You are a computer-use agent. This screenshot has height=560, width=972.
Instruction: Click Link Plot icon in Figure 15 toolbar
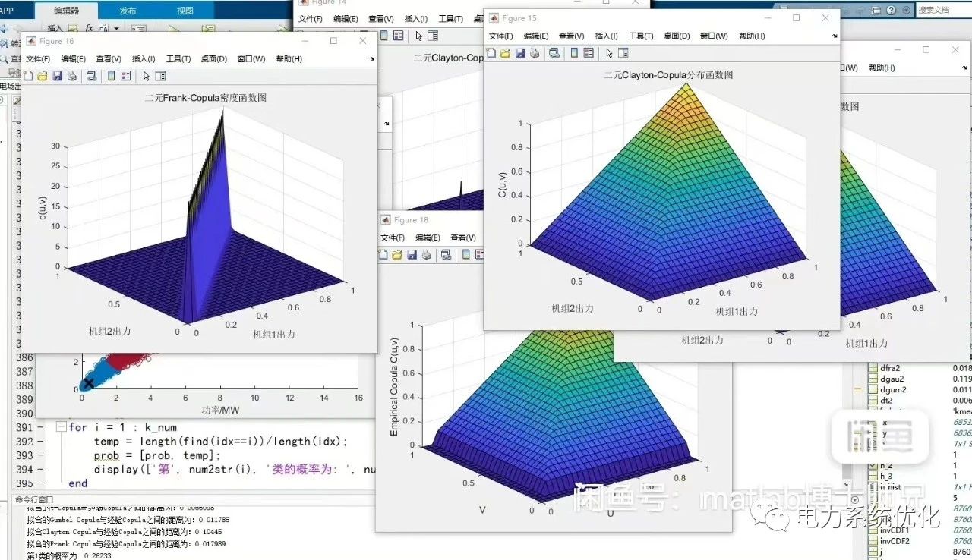[x=554, y=53]
